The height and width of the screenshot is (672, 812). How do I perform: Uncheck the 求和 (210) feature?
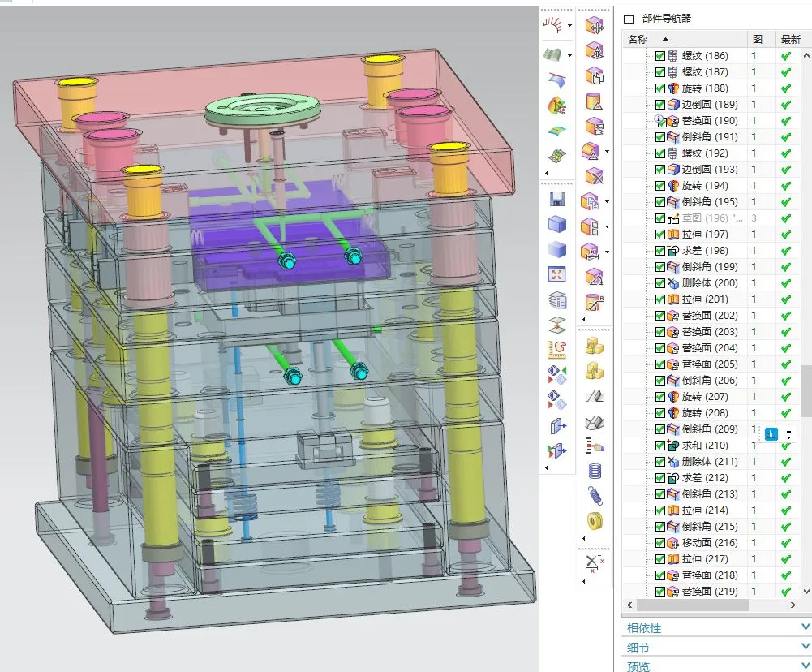(x=659, y=445)
